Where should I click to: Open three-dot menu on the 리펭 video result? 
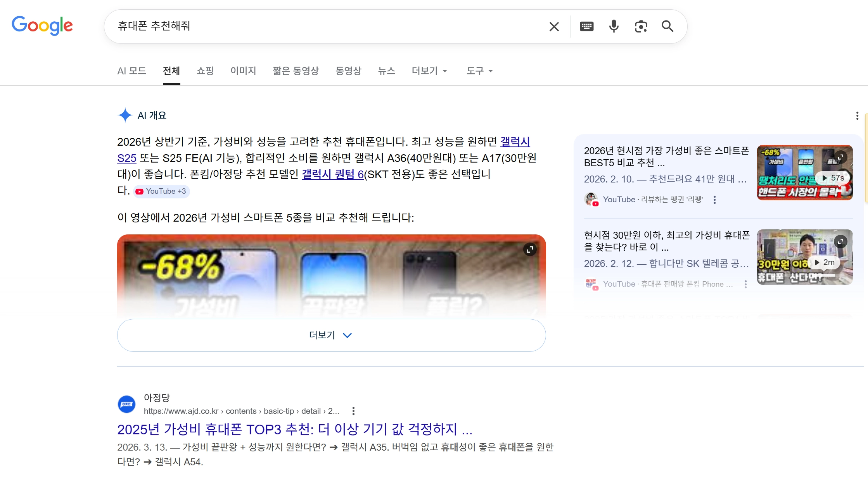[715, 200]
